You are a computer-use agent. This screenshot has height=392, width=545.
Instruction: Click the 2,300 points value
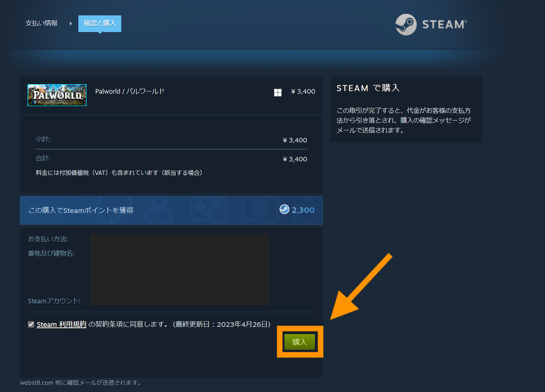tap(303, 210)
